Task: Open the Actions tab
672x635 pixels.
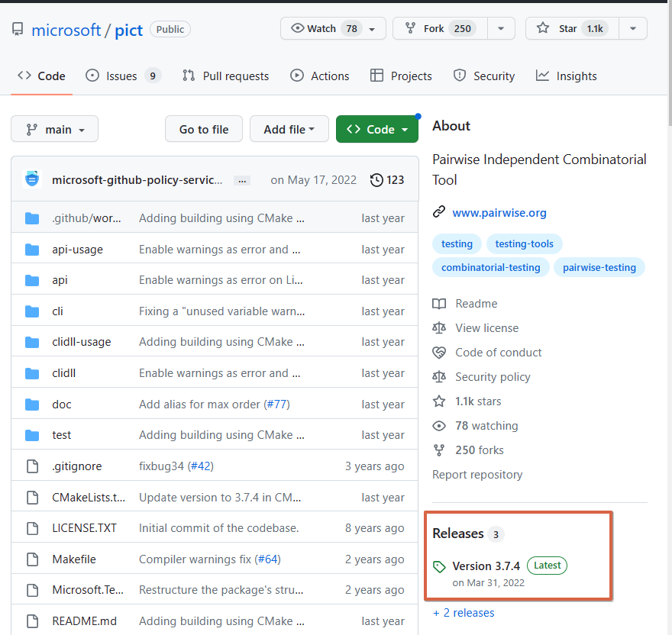Action: 320,76
